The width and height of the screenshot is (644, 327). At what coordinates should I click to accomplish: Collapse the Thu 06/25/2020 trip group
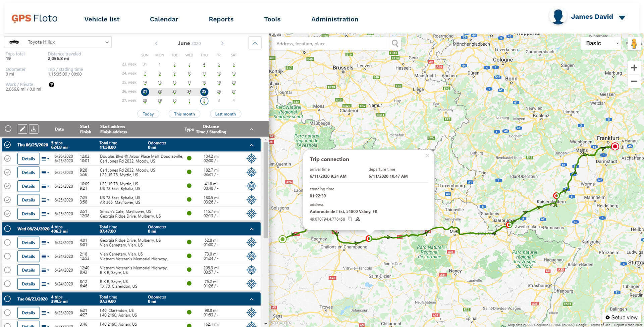point(252,145)
